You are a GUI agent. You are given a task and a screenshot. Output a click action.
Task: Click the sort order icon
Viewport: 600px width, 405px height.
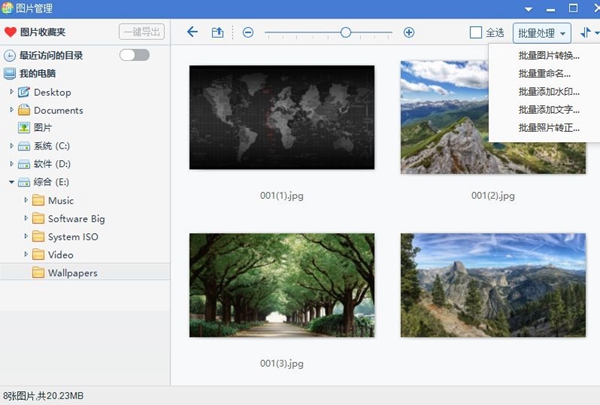(x=586, y=33)
